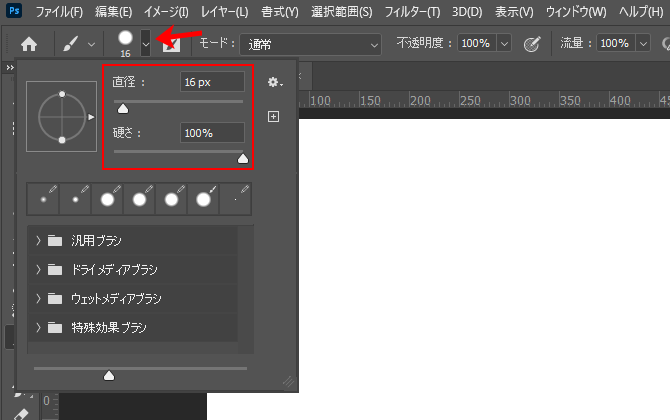The height and width of the screenshot is (420, 670).
Task: Click the 流量 100% value field
Action: [x=616, y=43]
